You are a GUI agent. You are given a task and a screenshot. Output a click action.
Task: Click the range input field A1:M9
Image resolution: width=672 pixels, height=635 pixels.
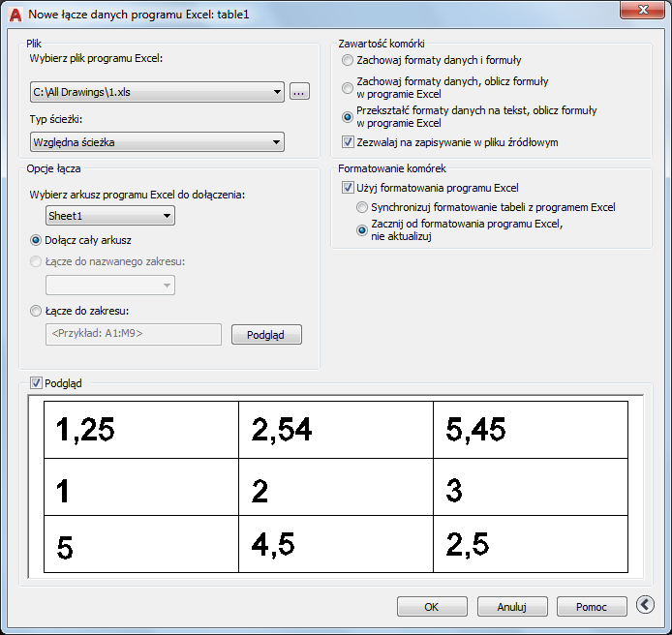pos(134,334)
